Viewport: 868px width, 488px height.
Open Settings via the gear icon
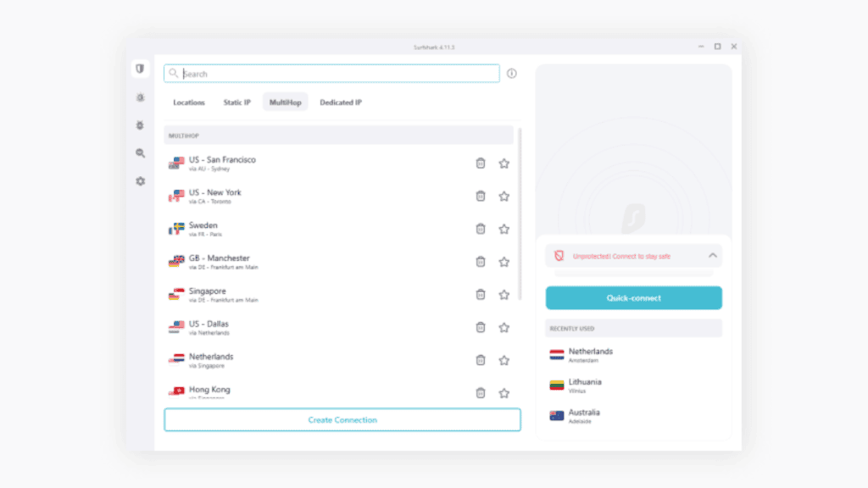pos(140,181)
